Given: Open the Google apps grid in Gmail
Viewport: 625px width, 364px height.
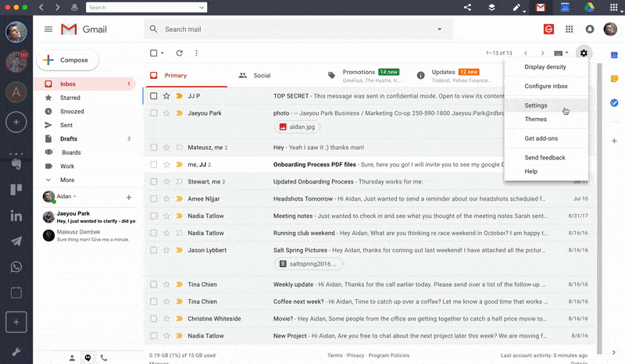Looking at the screenshot, I should click(570, 29).
